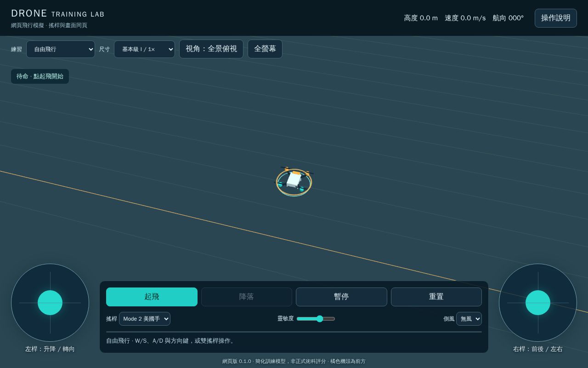Adjust the 靈敏度 sensitivity slider
The height and width of the screenshot is (368, 588).
316,319
